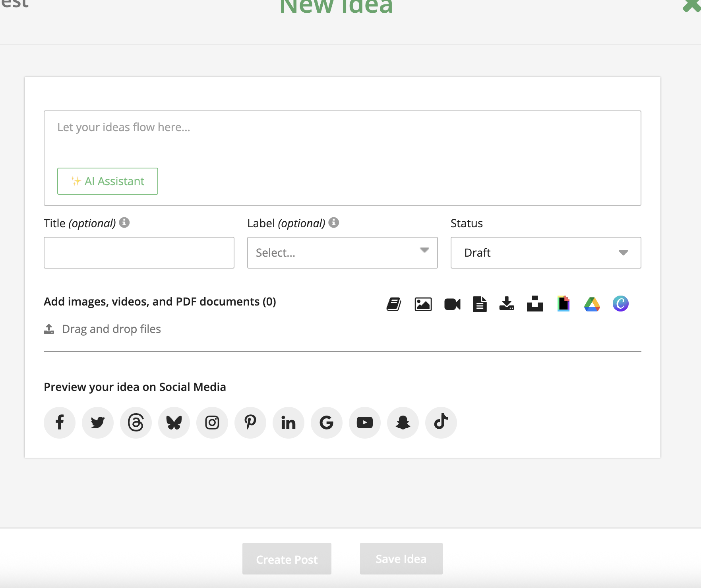
Task: Click the import from URL download icon
Action: point(507,304)
